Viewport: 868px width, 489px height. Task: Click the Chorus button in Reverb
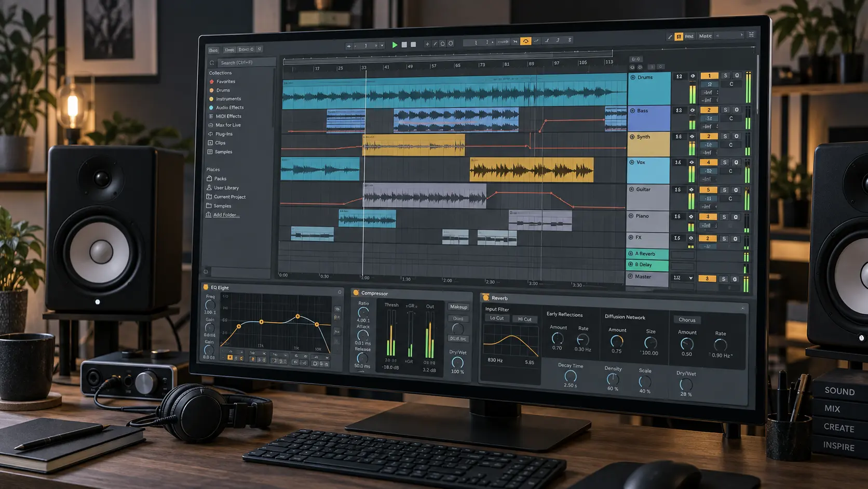686,320
